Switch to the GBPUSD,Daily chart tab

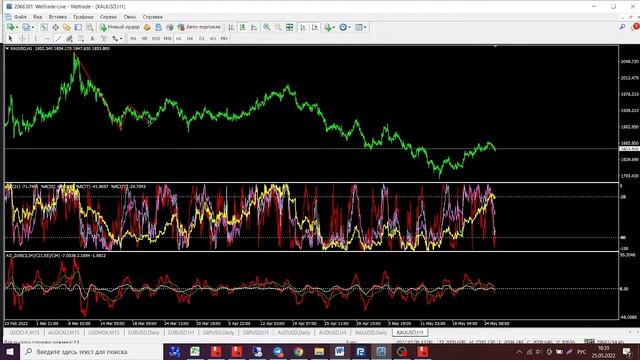(x=218, y=333)
